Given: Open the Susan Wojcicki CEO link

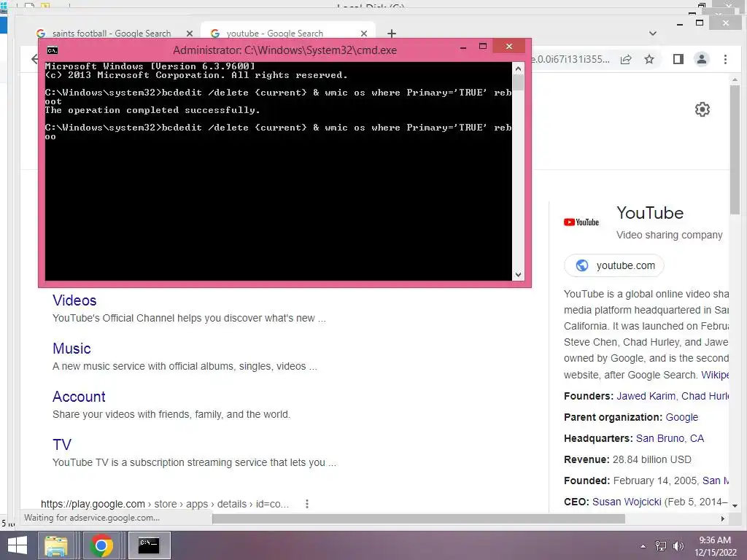Looking at the screenshot, I should click(x=627, y=502).
